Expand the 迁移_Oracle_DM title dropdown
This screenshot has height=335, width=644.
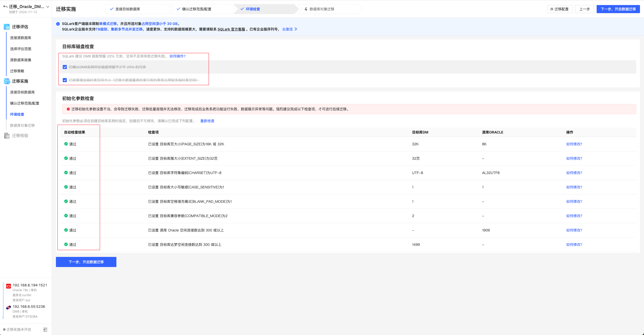click(x=48, y=7)
